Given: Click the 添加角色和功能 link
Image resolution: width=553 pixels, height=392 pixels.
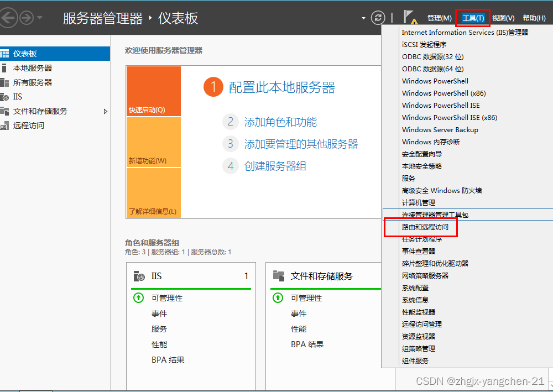Looking at the screenshot, I should 280,122.
